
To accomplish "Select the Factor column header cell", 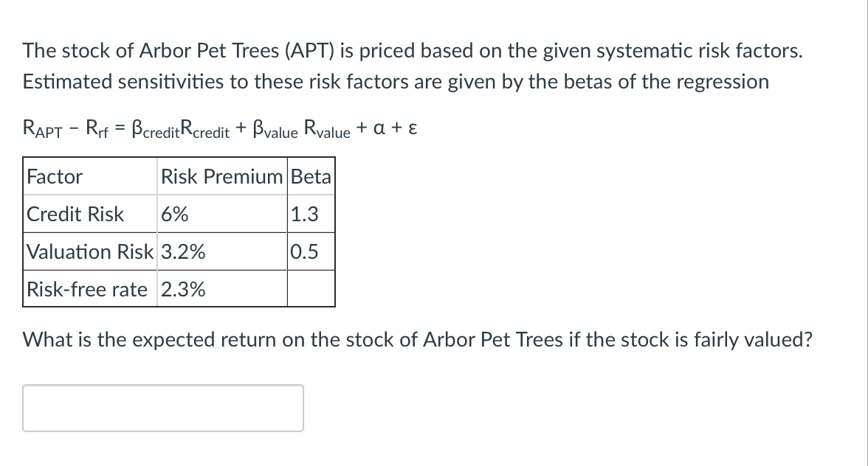I will pos(90,176).
